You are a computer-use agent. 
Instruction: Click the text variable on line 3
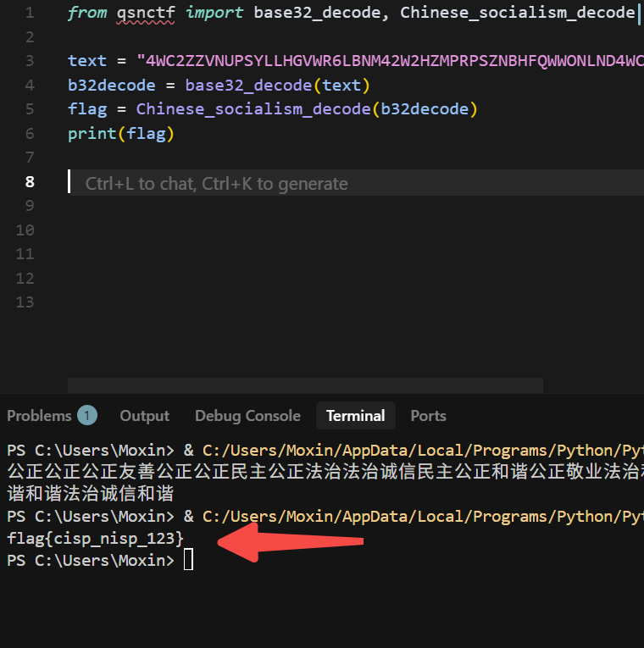(x=87, y=61)
